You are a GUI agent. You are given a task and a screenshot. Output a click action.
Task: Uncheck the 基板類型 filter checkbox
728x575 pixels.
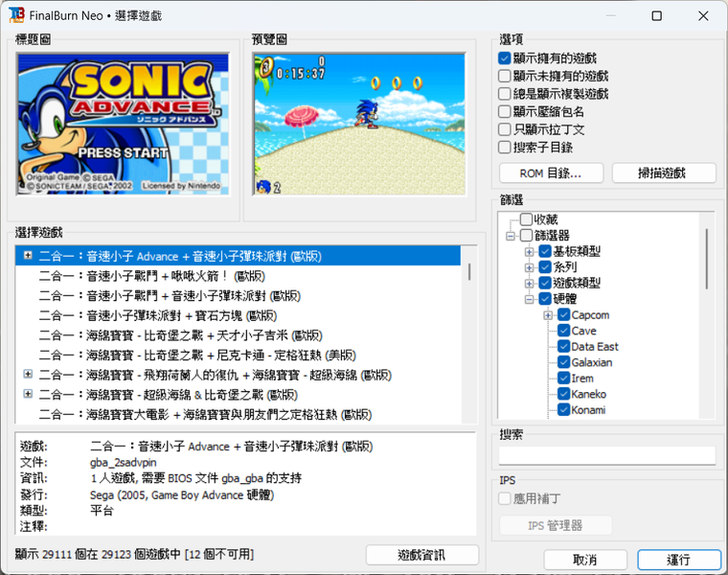coord(545,251)
